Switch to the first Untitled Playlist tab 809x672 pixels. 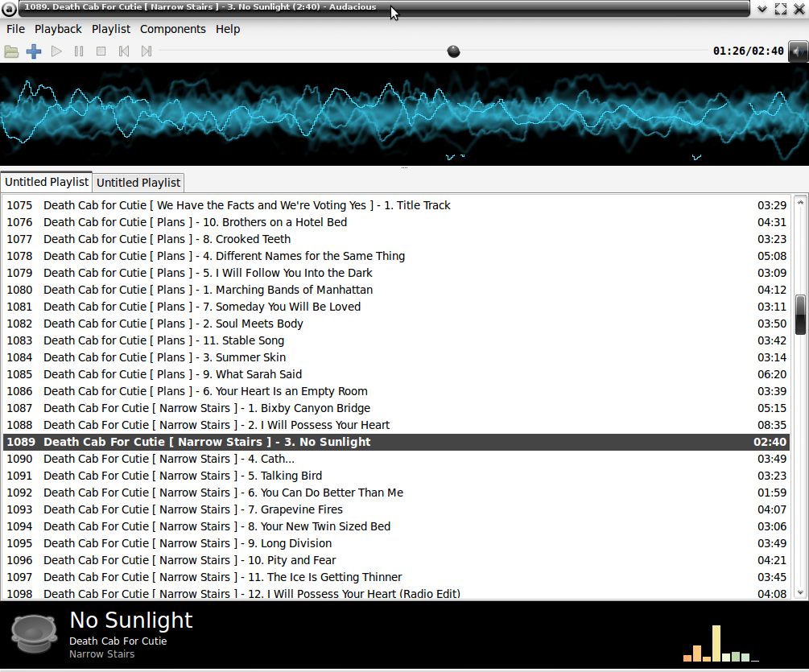click(x=47, y=182)
